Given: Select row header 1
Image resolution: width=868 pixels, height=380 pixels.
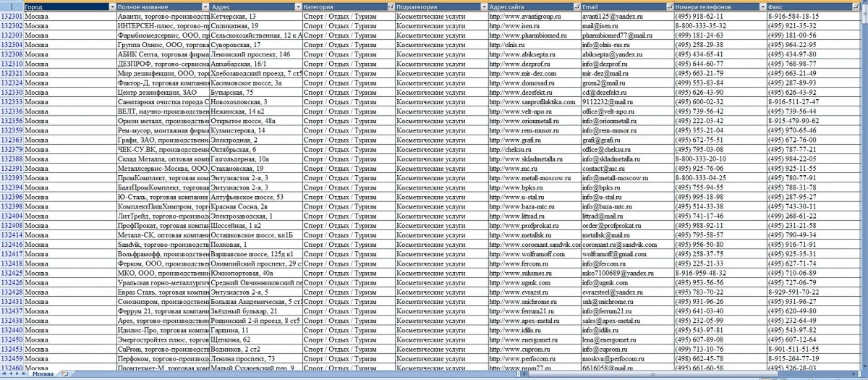Looking at the screenshot, I should click(x=12, y=6).
